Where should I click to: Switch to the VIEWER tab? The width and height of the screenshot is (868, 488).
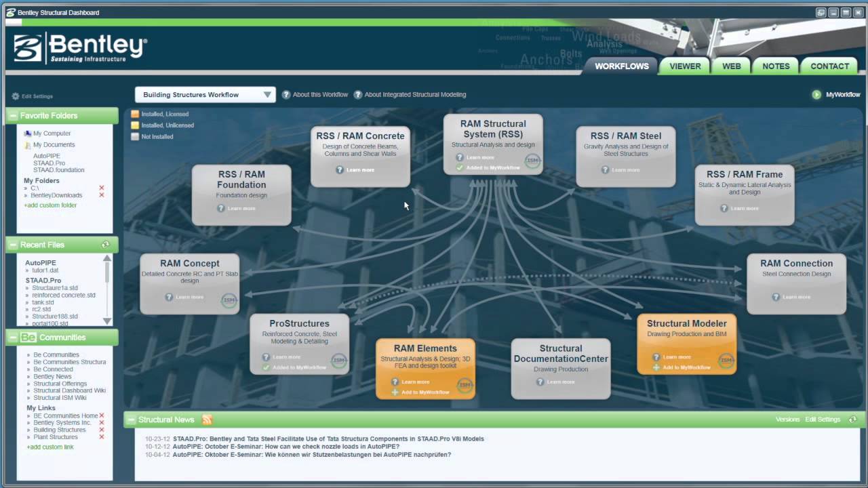[685, 66]
